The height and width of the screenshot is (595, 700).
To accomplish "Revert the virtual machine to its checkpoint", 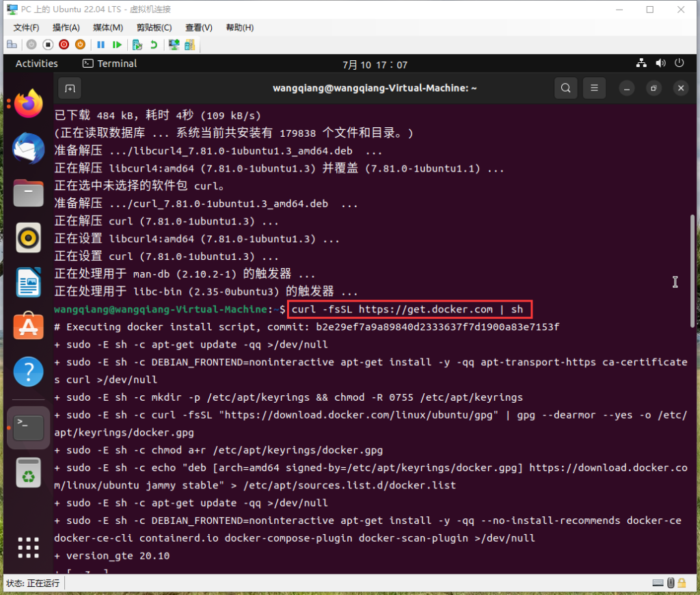I will click(155, 44).
